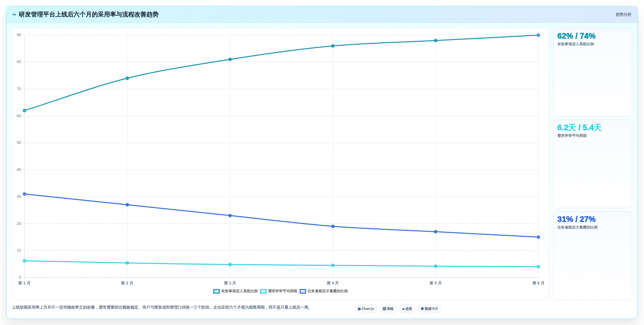Click 第 5 月 point on 需求评审 line
Image resolution: width=644 pixels, height=325 pixels.
point(436,266)
